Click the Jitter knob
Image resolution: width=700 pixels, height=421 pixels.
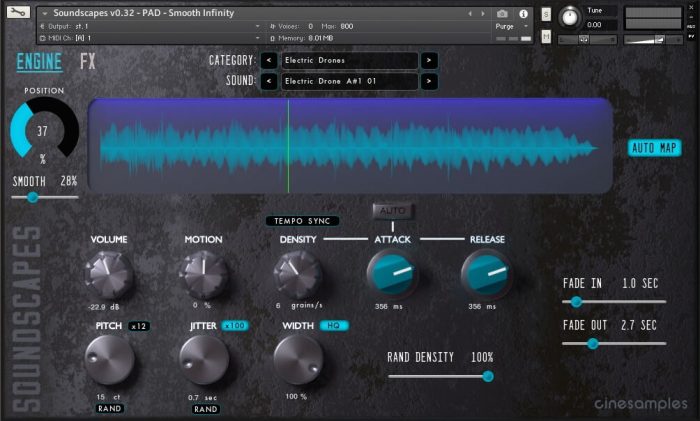tap(204, 360)
